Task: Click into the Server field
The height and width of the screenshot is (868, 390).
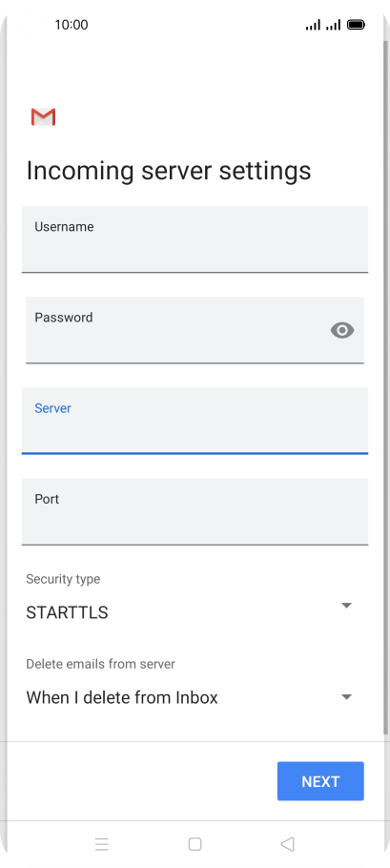Action: click(x=195, y=421)
